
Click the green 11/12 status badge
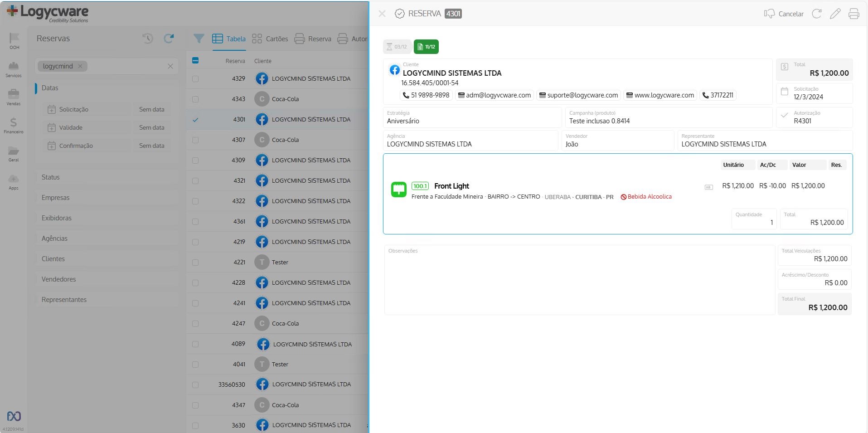pyautogui.click(x=426, y=47)
